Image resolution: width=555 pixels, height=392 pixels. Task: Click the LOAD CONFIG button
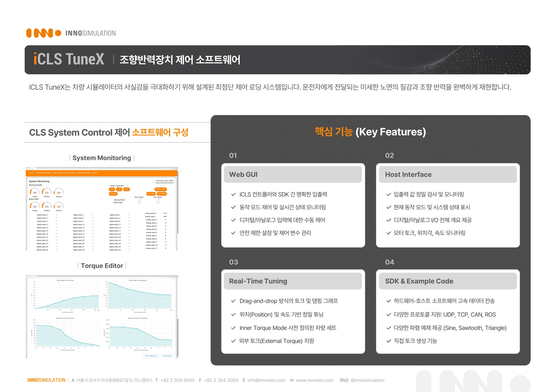pos(167,356)
